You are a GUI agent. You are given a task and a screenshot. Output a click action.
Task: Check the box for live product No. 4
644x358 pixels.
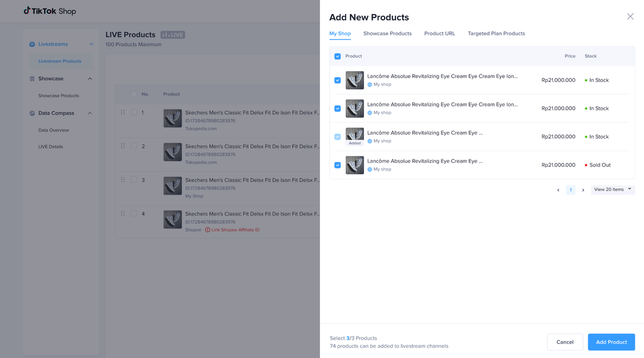pyautogui.click(x=134, y=213)
